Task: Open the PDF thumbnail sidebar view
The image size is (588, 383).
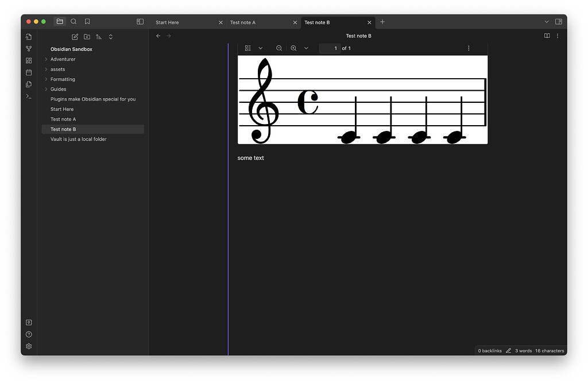Action: click(247, 48)
